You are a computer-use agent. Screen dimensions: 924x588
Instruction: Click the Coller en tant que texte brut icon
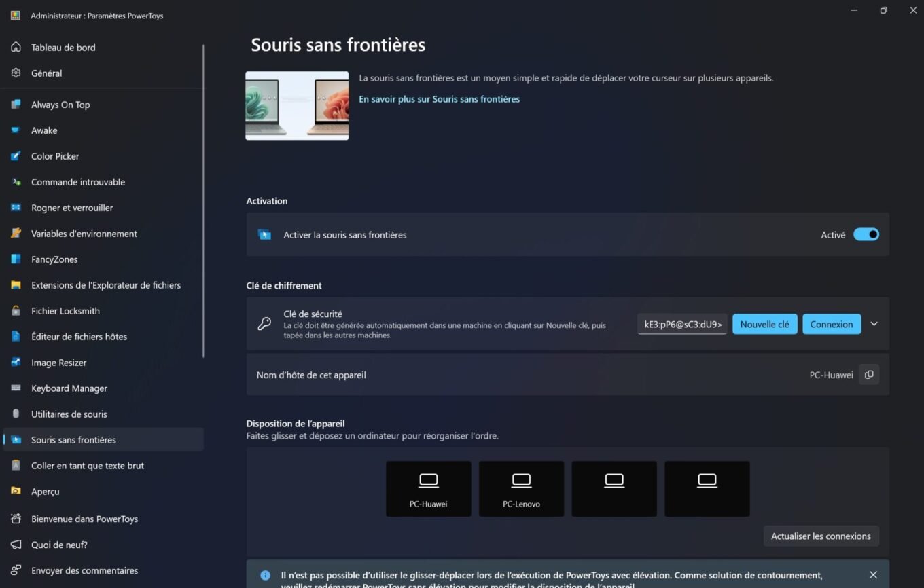(x=16, y=466)
